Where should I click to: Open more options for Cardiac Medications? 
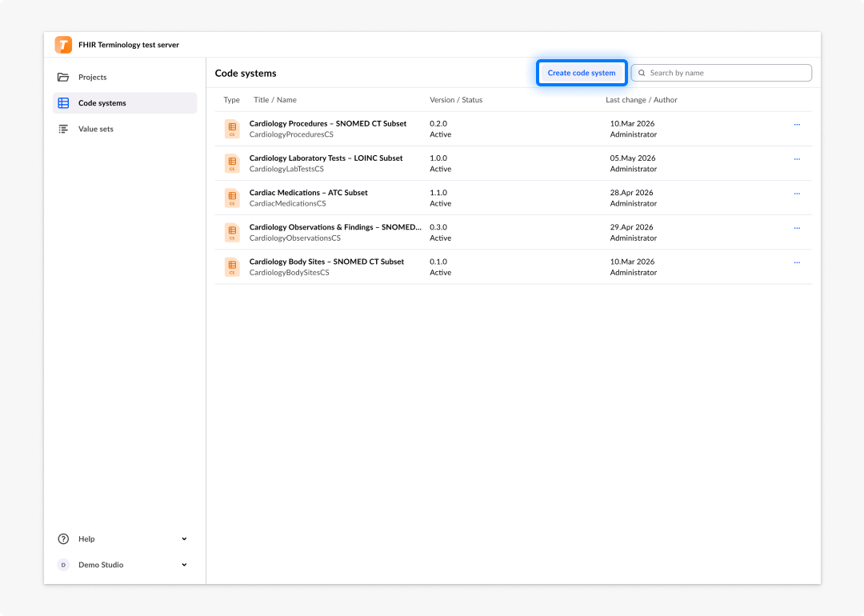tap(797, 194)
